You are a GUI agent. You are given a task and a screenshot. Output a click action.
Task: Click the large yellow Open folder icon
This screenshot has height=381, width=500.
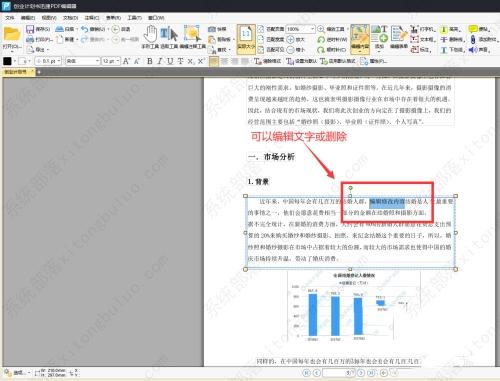click(x=12, y=34)
